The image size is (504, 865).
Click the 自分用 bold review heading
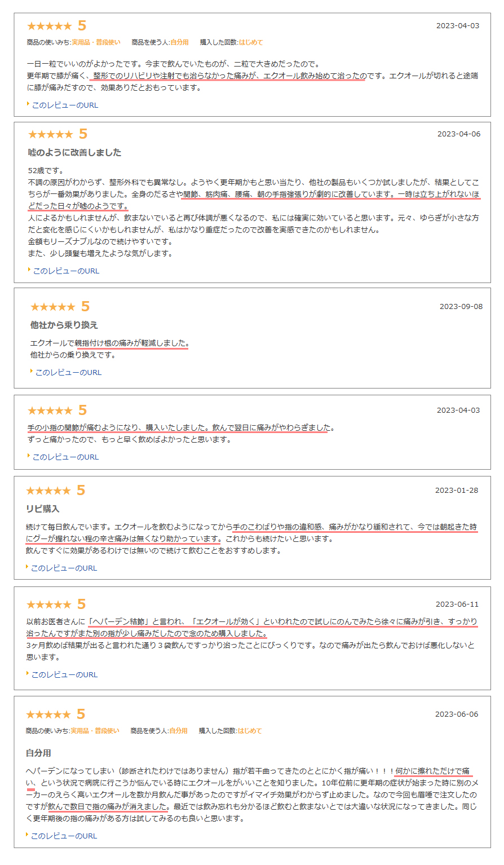click(38, 753)
